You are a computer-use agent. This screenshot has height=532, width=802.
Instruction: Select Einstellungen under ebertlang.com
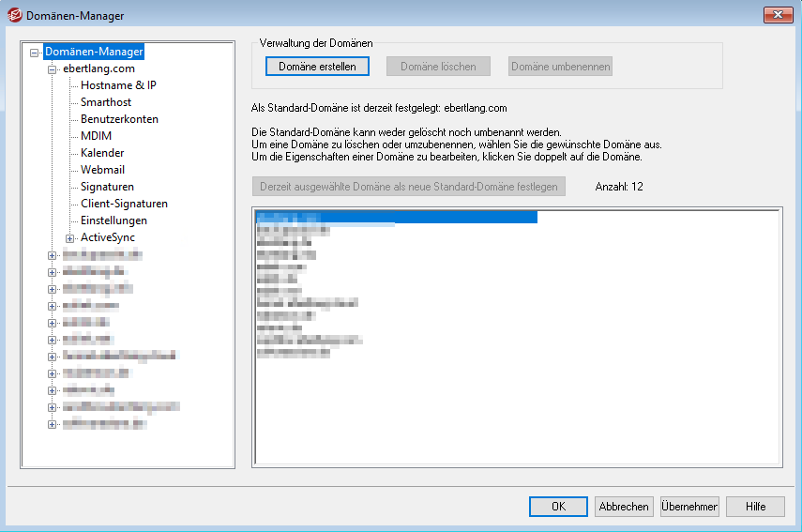pos(113,220)
